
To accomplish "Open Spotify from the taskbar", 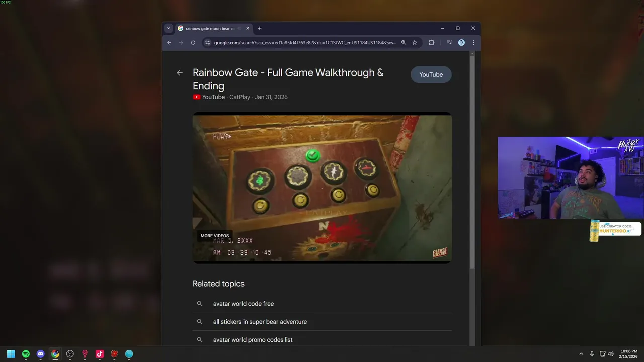I will pos(26,354).
